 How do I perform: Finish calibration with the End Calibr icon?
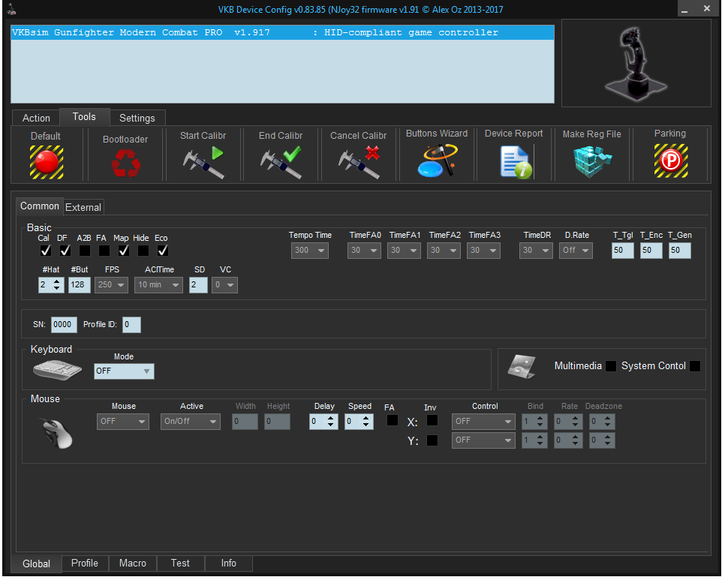281,162
